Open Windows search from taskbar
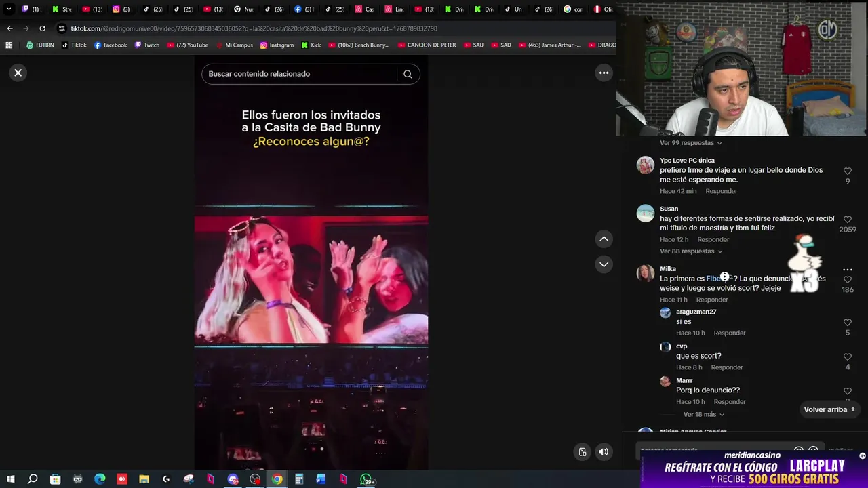The height and width of the screenshot is (488, 868). tap(33, 479)
